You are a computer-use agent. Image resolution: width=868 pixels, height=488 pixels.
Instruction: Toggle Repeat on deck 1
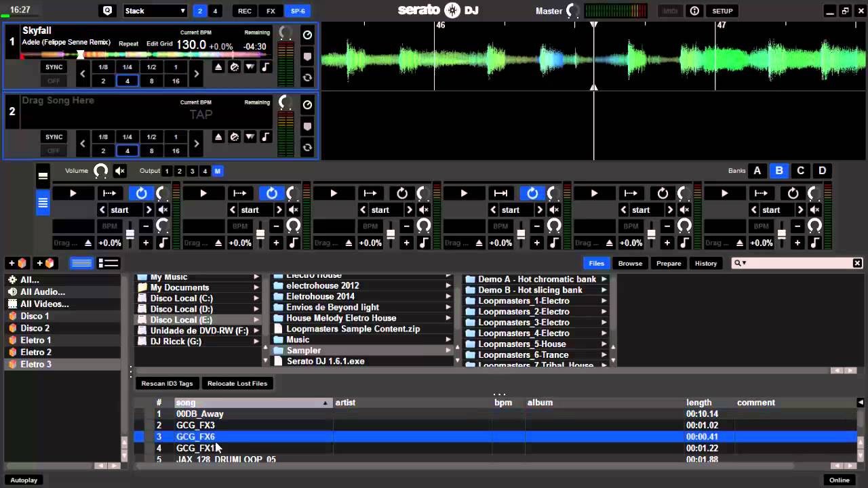pos(129,43)
